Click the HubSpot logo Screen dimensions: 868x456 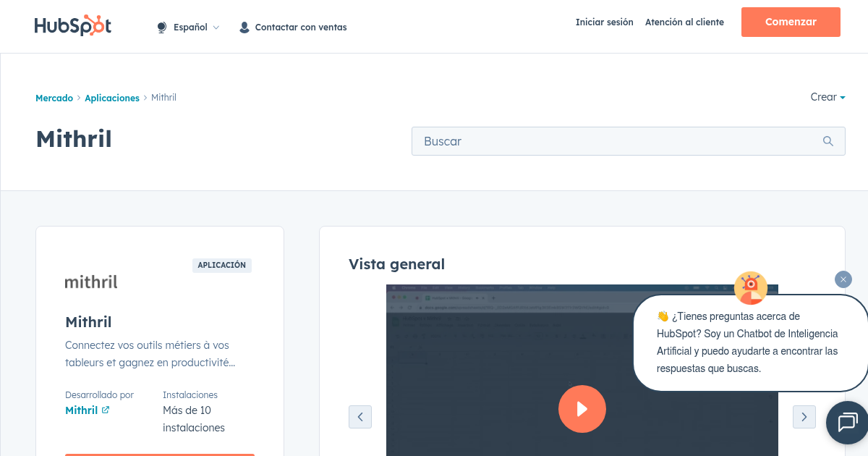(x=72, y=25)
